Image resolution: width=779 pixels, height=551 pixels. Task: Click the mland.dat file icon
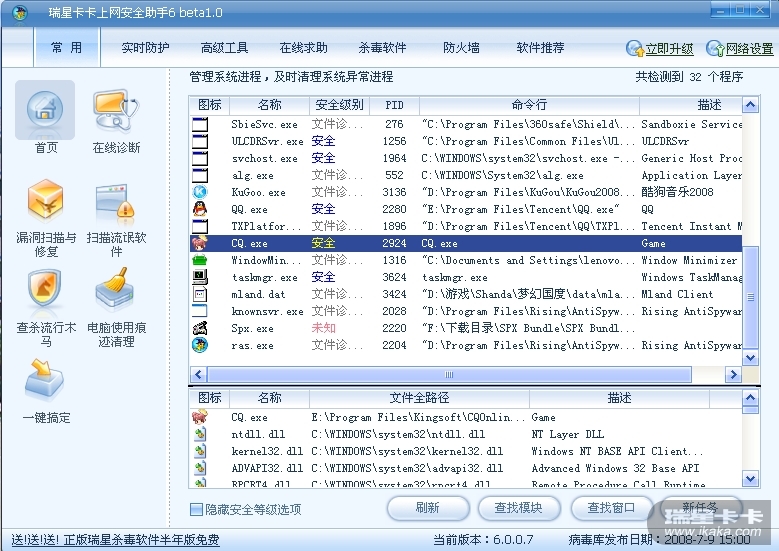click(200, 294)
